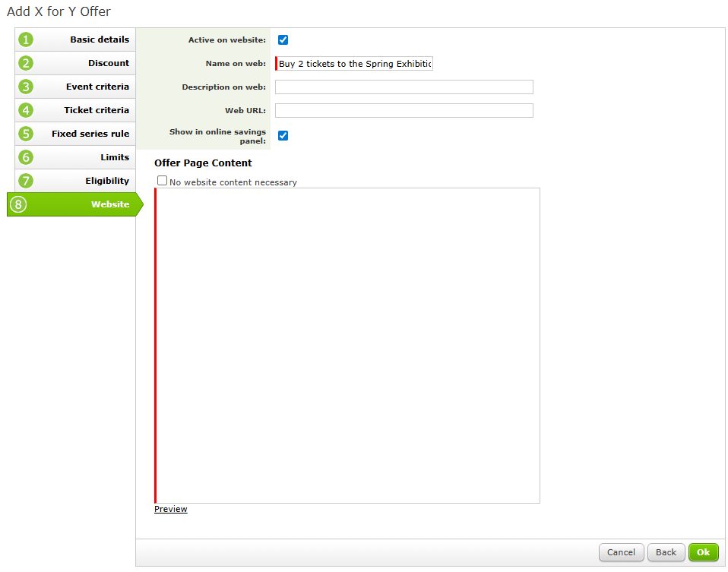Open the Eligibility step

75,181
